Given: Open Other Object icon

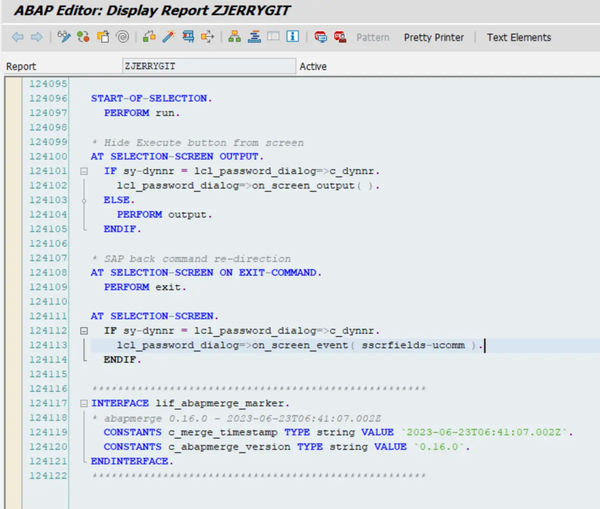Looking at the screenshot, I should [x=103, y=37].
